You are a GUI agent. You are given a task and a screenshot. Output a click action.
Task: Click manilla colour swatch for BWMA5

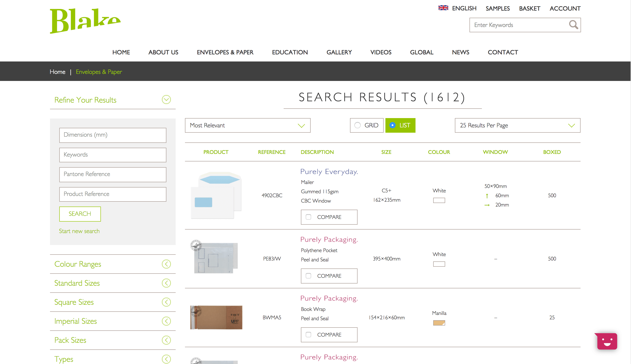[x=439, y=323]
